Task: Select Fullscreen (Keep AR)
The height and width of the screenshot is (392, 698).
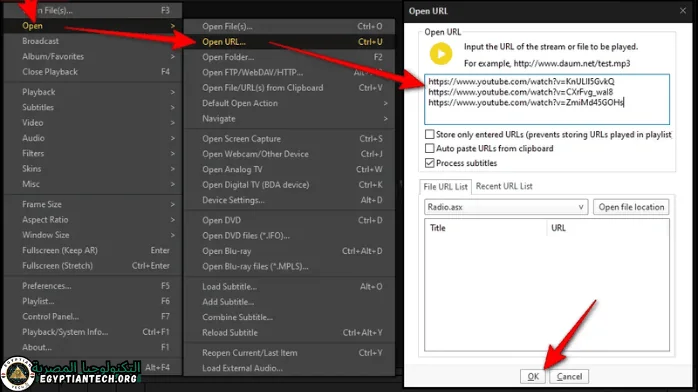Action: coord(93,251)
